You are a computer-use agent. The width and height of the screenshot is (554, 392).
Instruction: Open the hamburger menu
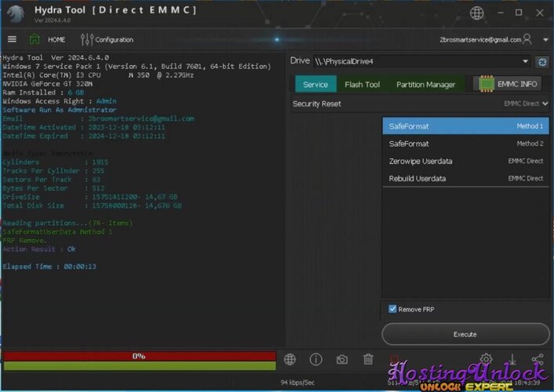(x=12, y=39)
